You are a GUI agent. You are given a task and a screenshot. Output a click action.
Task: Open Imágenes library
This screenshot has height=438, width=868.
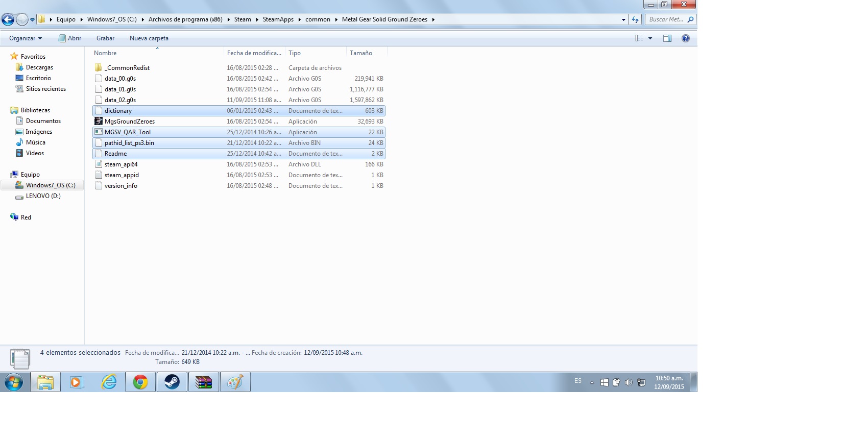point(39,132)
